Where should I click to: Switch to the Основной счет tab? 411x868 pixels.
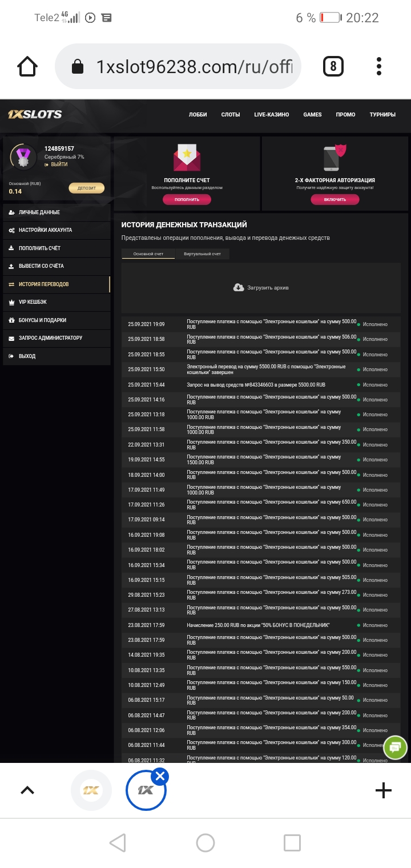click(148, 254)
